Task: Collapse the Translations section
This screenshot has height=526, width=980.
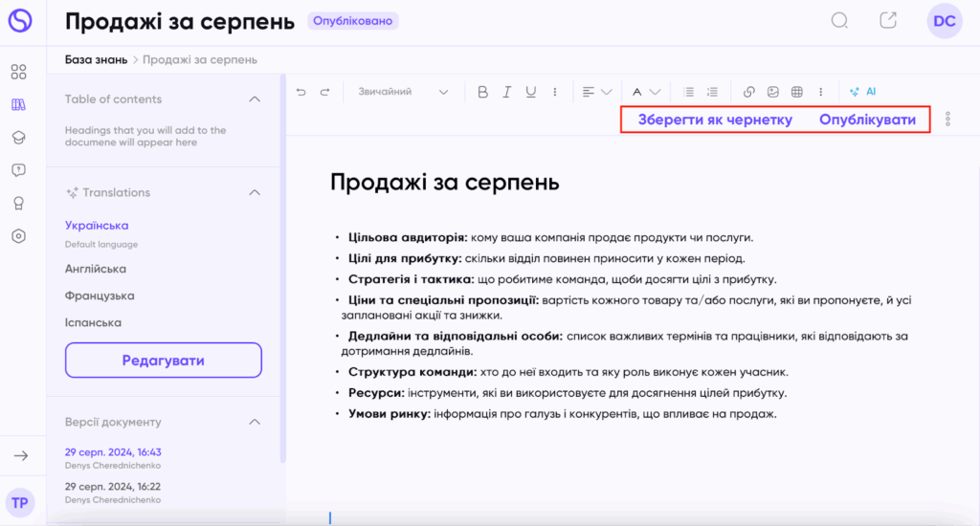Action: pos(255,192)
